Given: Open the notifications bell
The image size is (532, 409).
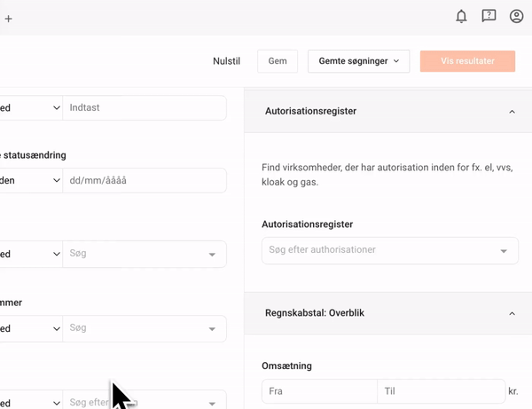Looking at the screenshot, I should click(461, 16).
